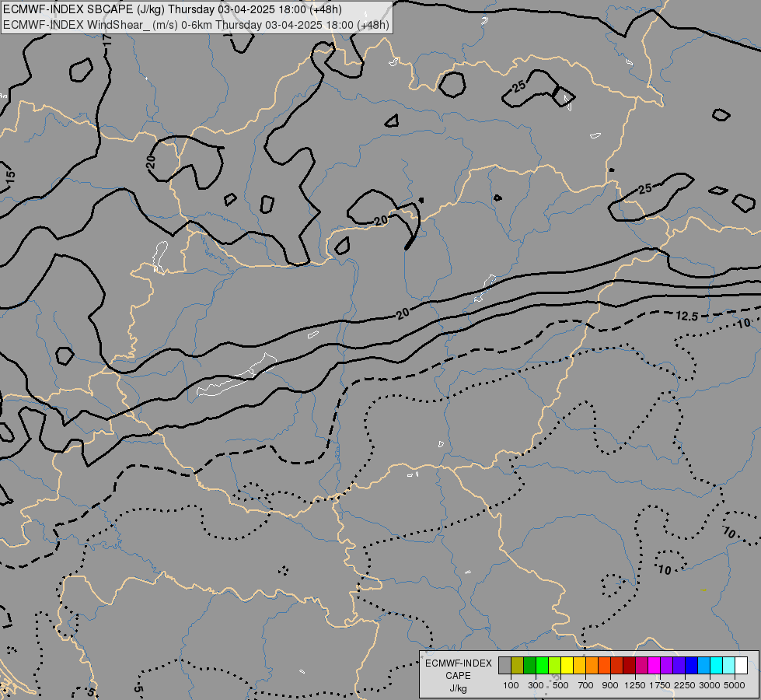Image resolution: width=761 pixels, height=700 pixels.
Task: Click the 700 legend tick label
Action: point(586,685)
